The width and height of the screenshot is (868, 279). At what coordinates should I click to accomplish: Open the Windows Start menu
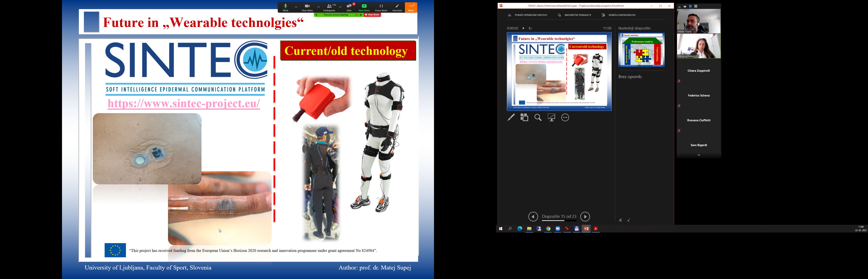[501, 229]
